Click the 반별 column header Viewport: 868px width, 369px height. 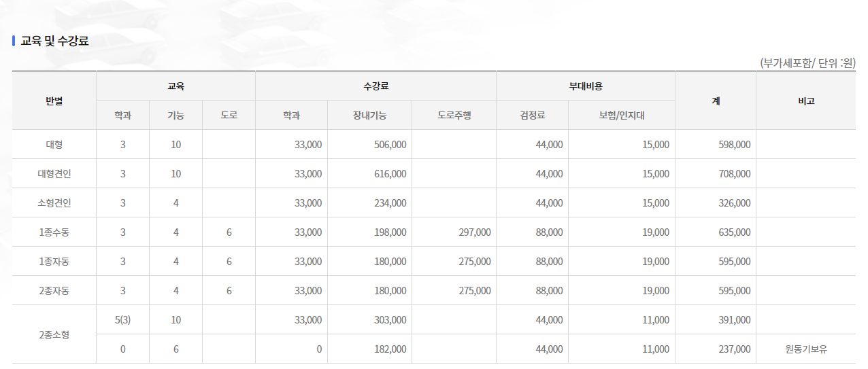54,101
